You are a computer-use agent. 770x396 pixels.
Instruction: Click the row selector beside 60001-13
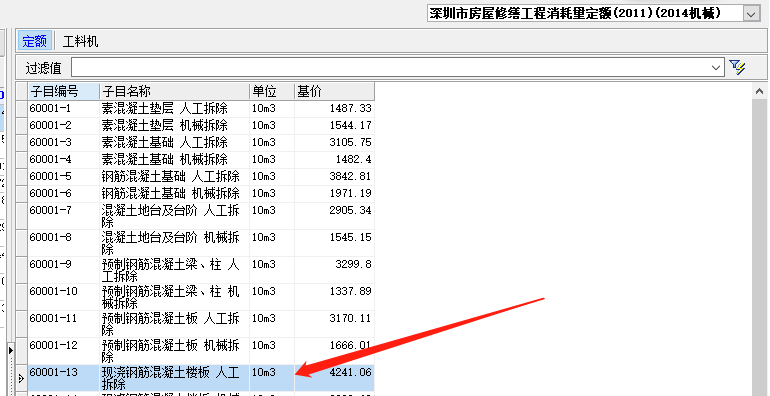tap(21, 378)
